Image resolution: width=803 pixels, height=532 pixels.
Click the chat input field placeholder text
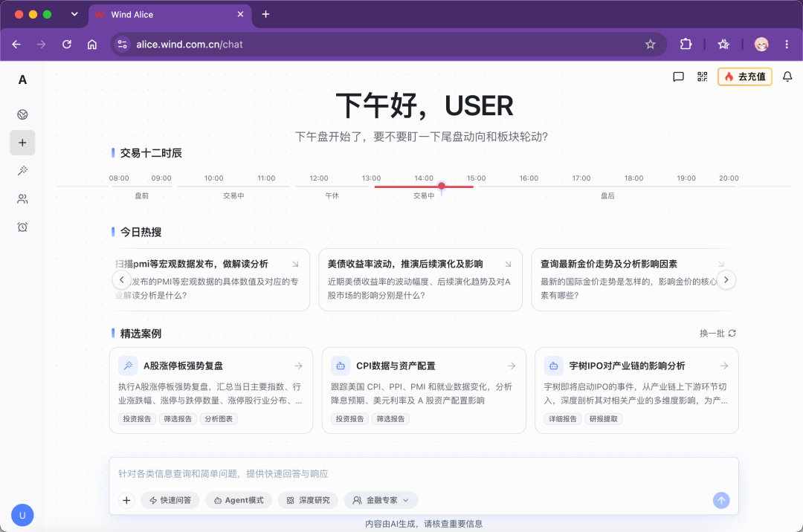[223, 474]
